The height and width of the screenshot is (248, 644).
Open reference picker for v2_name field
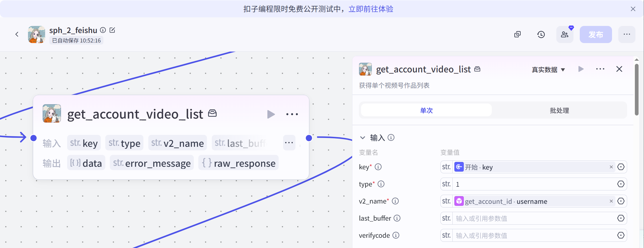621,201
